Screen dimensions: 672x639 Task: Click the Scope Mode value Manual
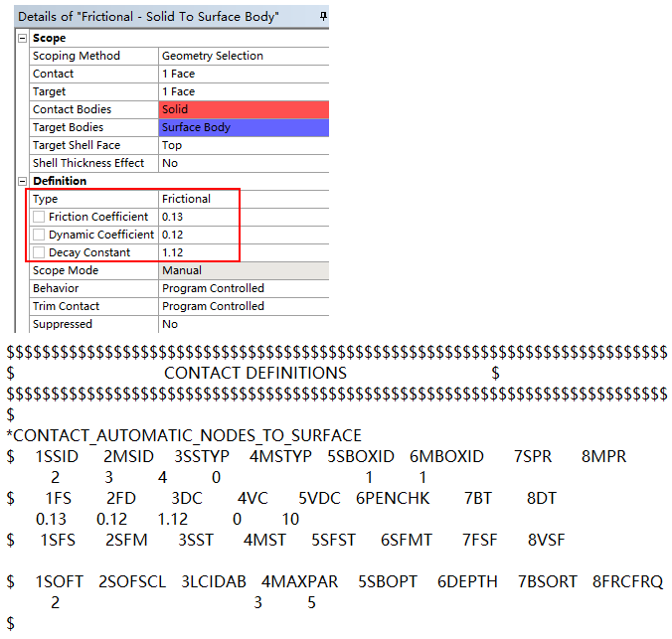point(244,271)
